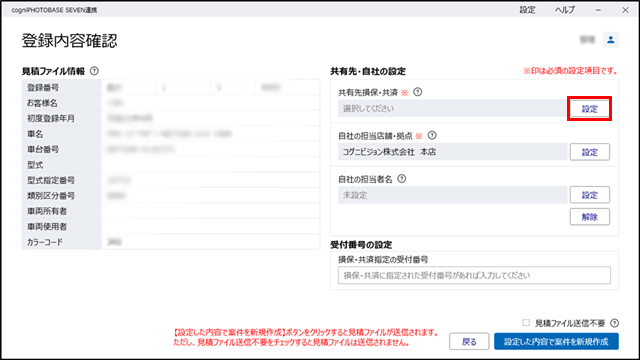Open the user account icon
The height and width of the screenshot is (360, 640).
tap(611, 40)
